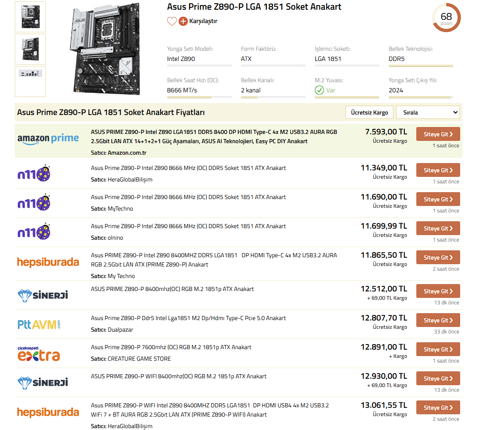The width and height of the screenshot is (504, 430).
Task: Open MyTechno n11 listing title
Action: 188,197
